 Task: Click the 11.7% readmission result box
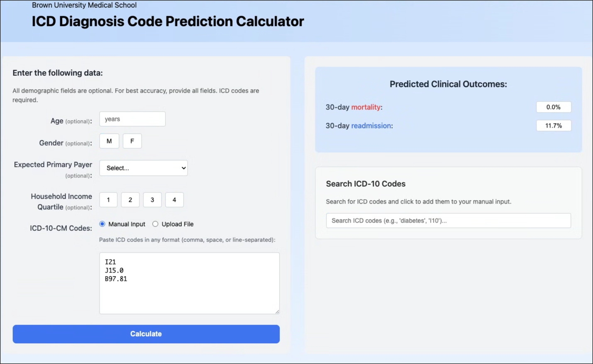point(554,126)
